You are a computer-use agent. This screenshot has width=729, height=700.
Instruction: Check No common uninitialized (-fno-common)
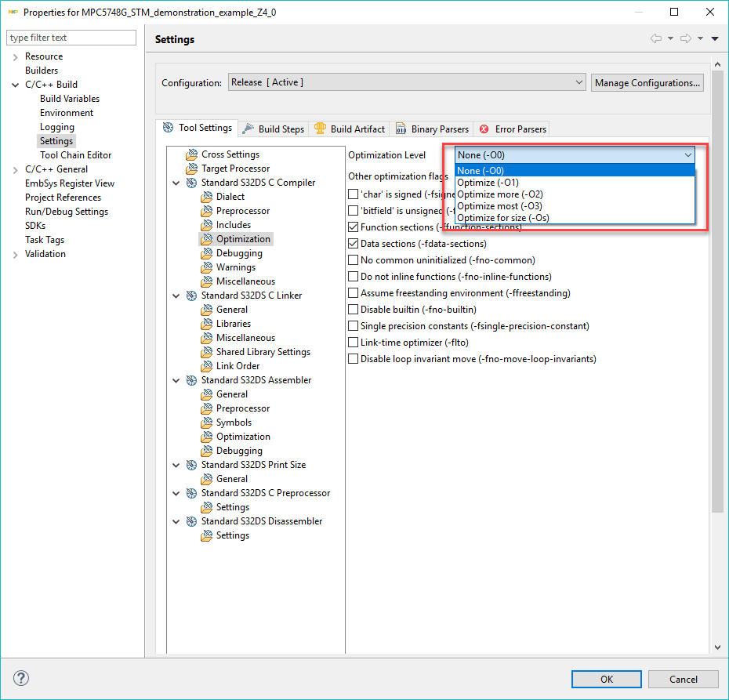coord(354,259)
